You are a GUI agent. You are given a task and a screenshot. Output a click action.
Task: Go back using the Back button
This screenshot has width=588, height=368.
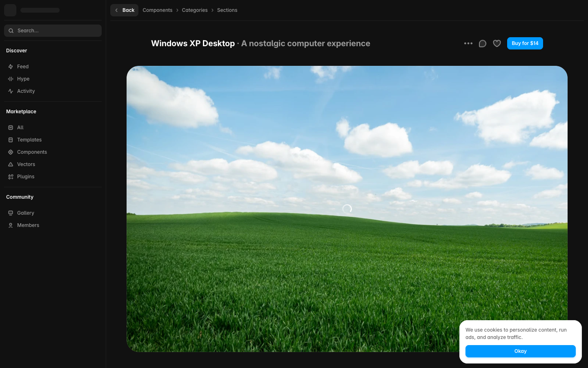point(124,10)
